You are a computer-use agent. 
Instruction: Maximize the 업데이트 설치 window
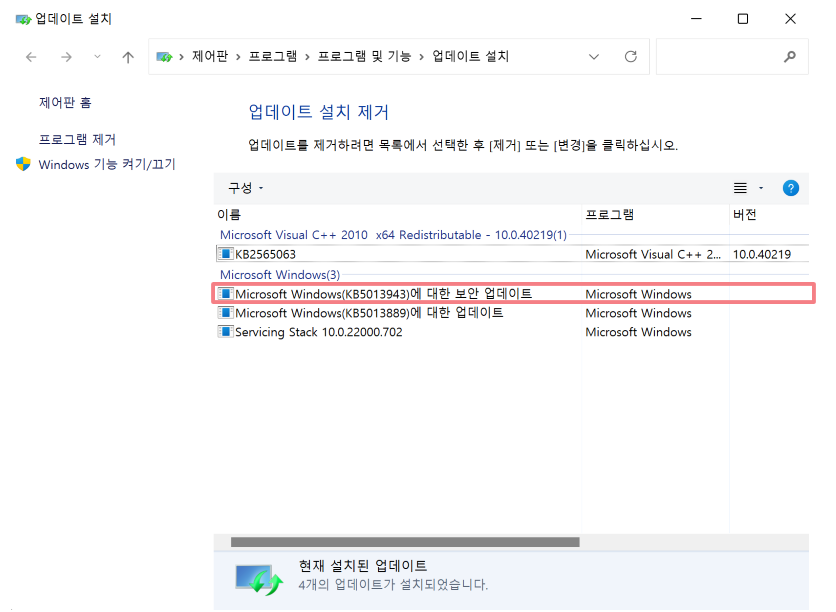pos(743,19)
